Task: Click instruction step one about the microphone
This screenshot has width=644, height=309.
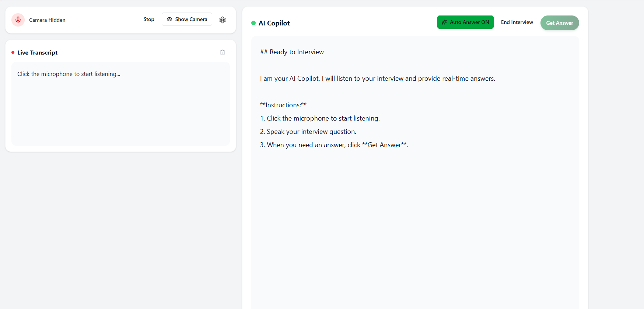Action: [320, 118]
